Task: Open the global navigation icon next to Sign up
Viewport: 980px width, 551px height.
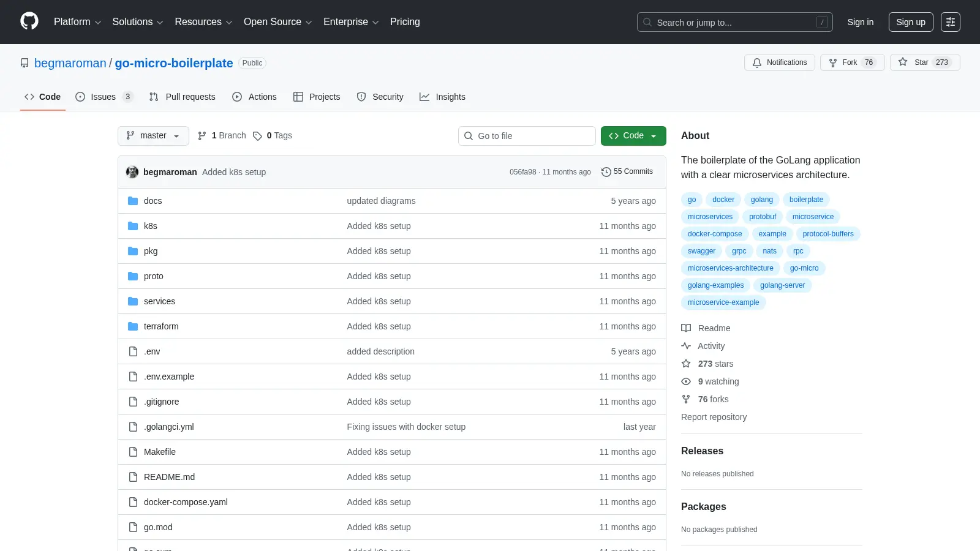Action: coord(951,22)
